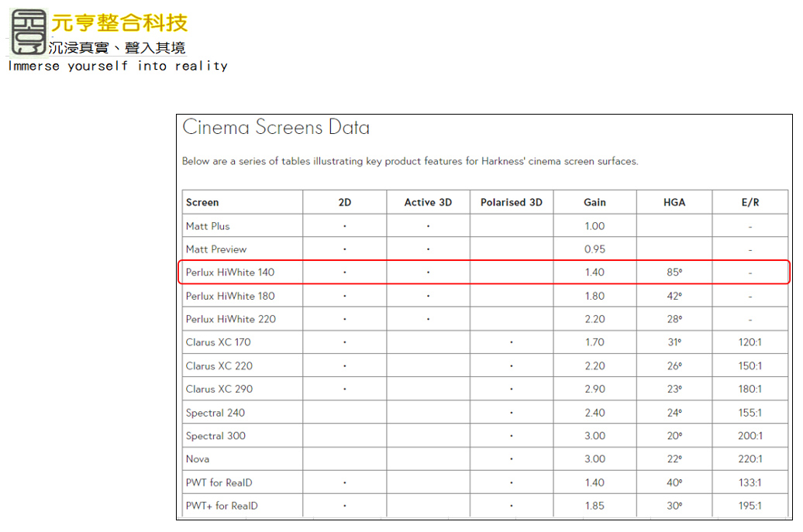Click the gain value 2.90
Screen dimensions: 803x532
coord(594,389)
